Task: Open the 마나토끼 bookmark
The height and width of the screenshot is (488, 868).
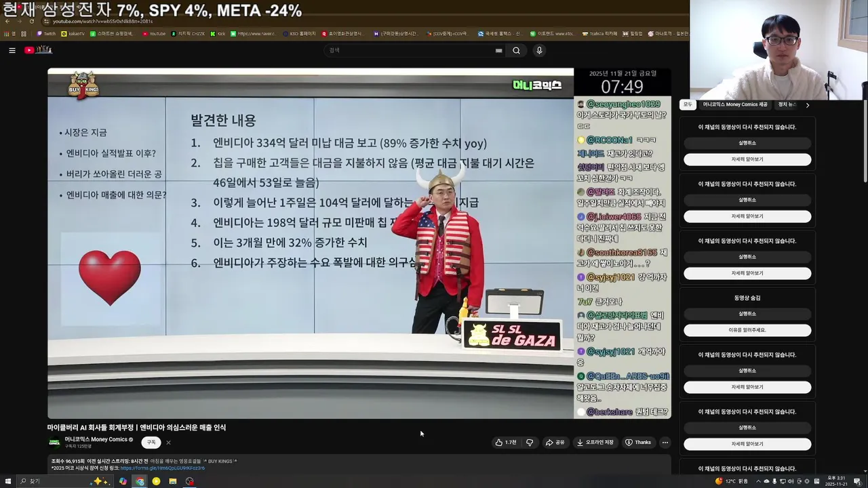Action: (668, 33)
